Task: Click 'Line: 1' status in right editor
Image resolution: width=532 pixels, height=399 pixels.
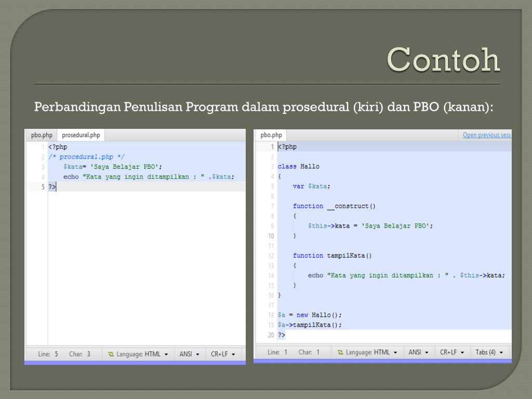Action: pyautogui.click(x=277, y=353)
